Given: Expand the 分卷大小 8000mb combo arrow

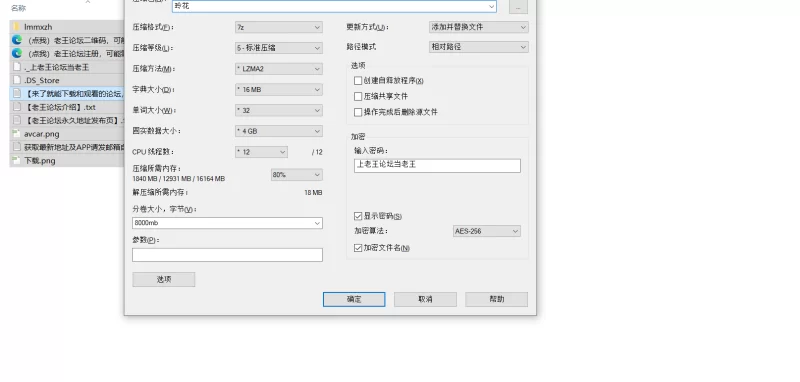Looking at the screenshot, I should 317,223.
